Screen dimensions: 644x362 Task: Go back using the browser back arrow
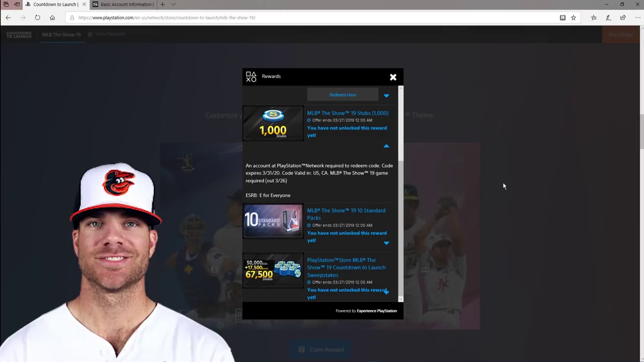click(8, 18)
